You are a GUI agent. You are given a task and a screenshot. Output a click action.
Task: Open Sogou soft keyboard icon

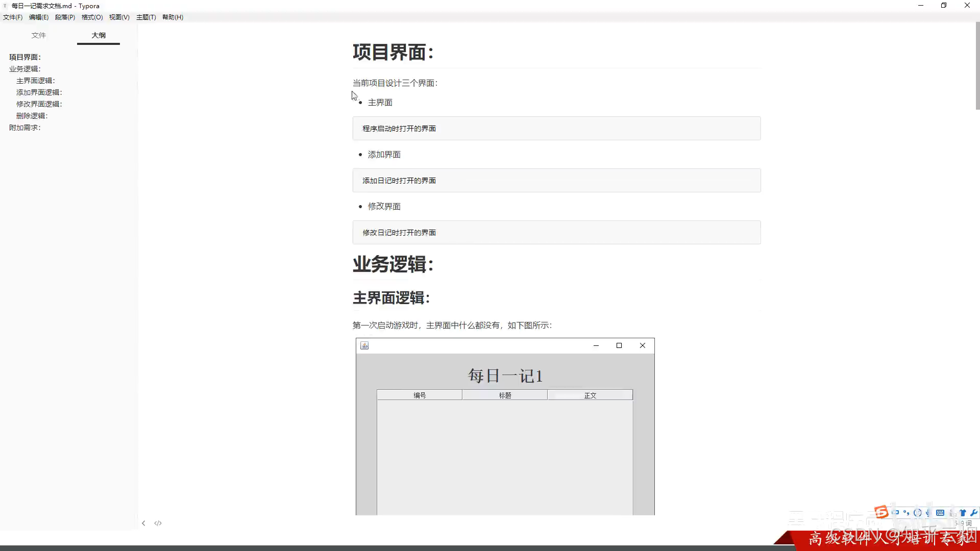tap(940, 513)
